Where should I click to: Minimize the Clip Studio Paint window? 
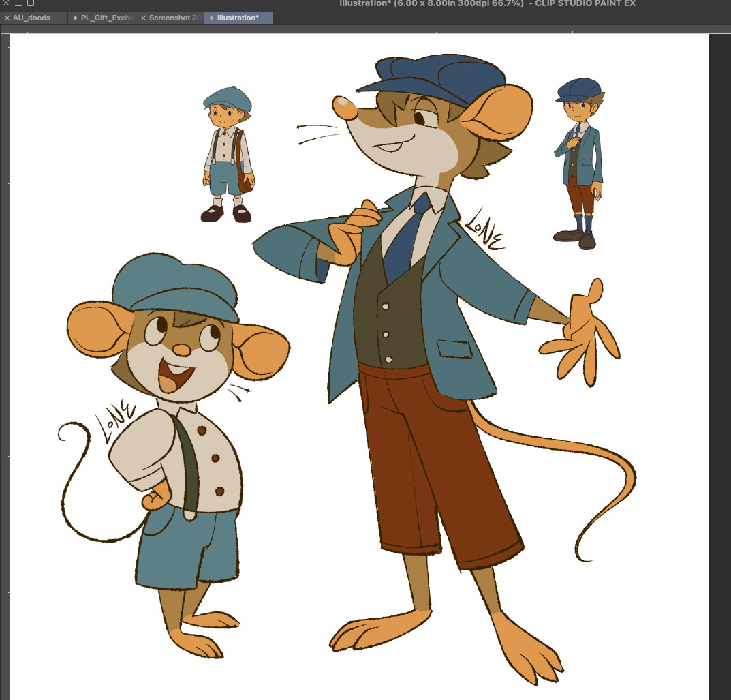18,3
